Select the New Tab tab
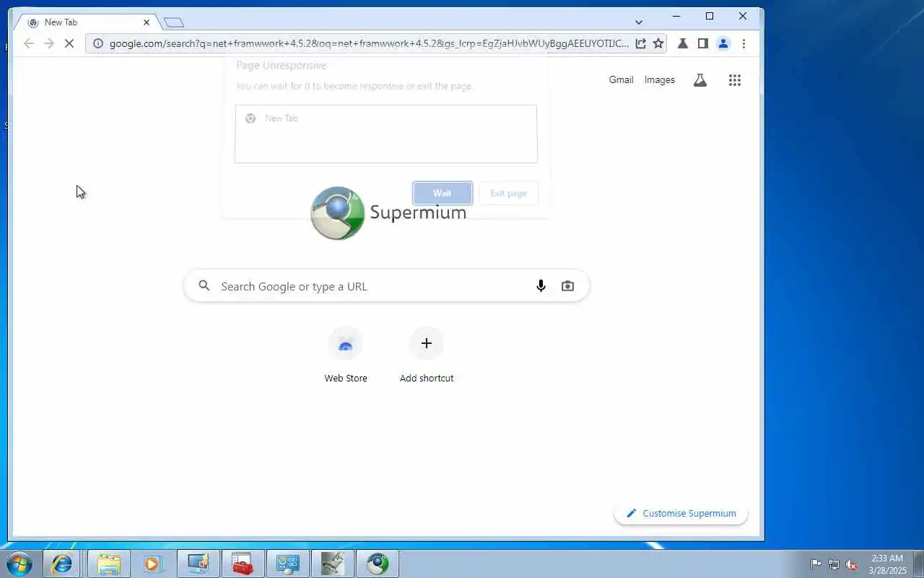 click(x=85, y=22)
